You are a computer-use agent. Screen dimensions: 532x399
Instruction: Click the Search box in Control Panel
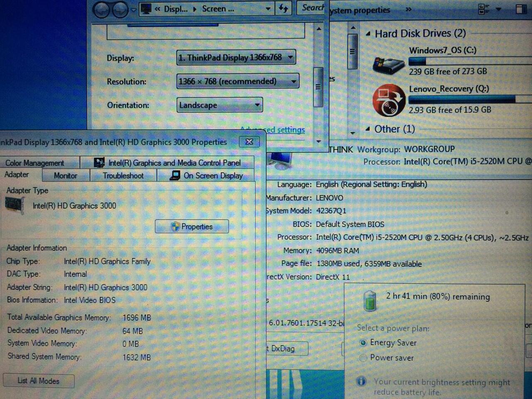pyautogui.click(x=311, y=7)
